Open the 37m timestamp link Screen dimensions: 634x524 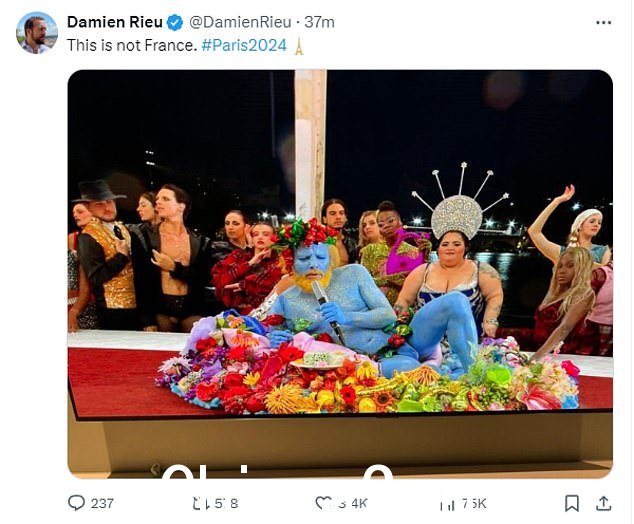point(319,22)
